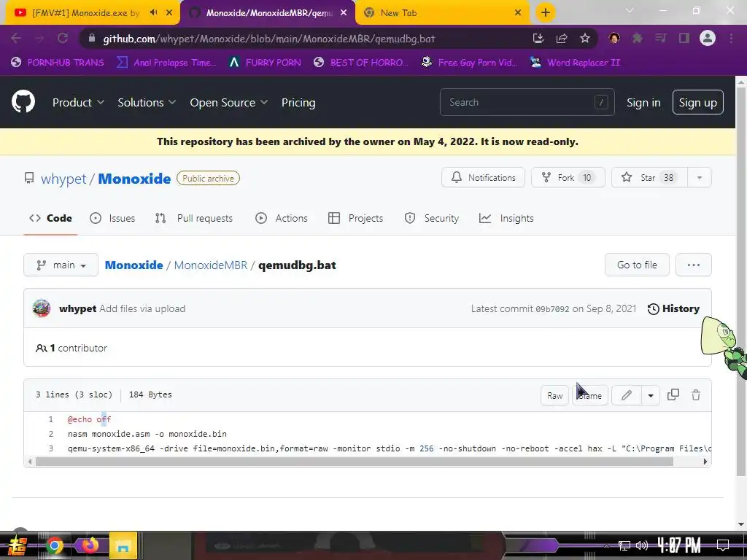Screen dimensions: 747x560
Task: Open the Insights tab
Action: pyautogui.click(x=506, y=218)
